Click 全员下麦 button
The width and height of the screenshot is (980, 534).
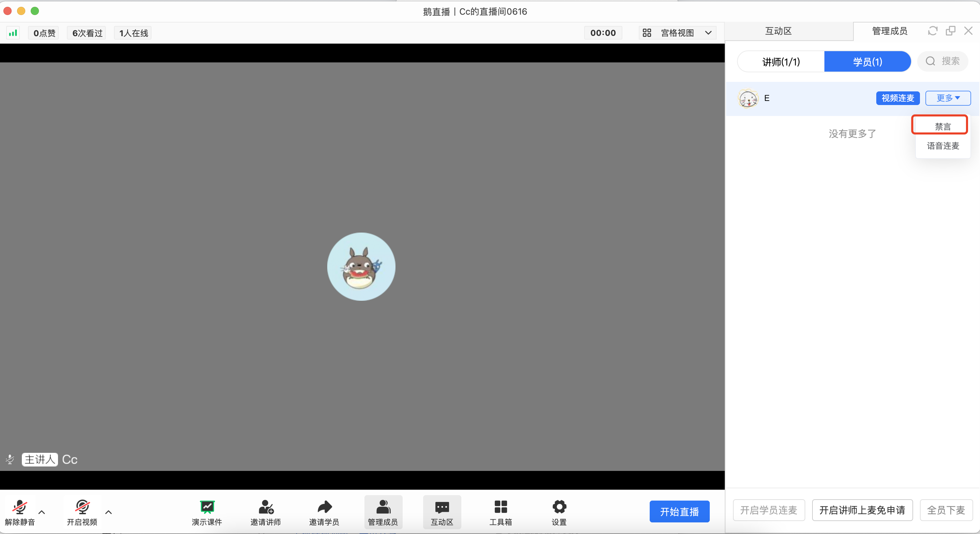click(946, 510)
